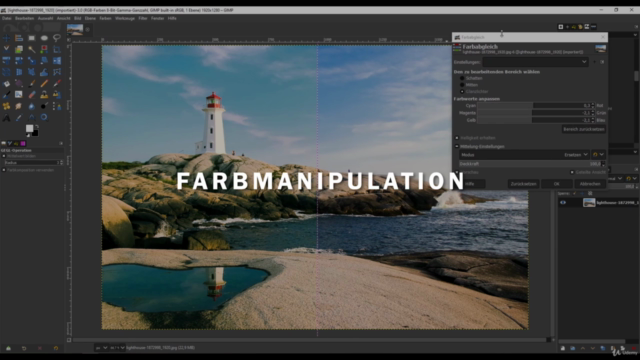Select the Zoom magnifier tool
The width and height of the screenshot is (640, 360).
pos(44,118)
